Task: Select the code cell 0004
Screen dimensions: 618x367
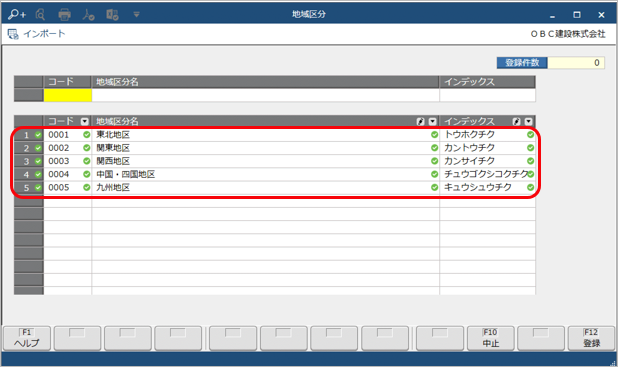Action: (67, 174)
